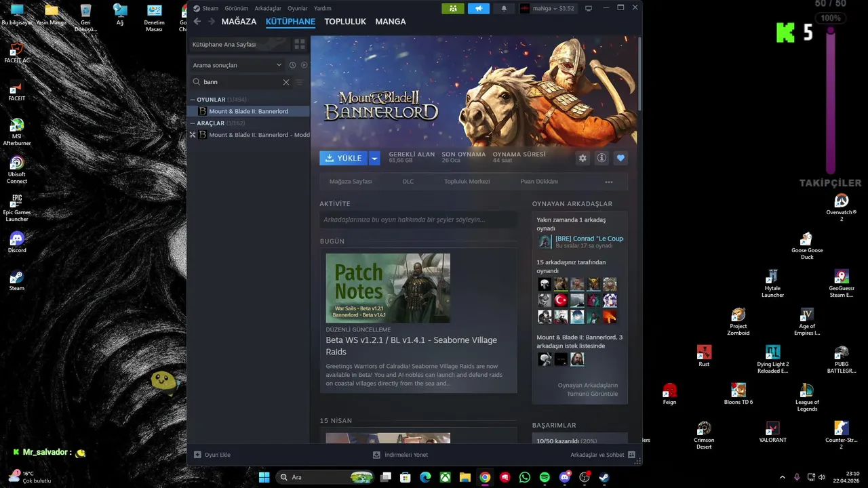Viewport: 868px width, 488px height.
Task: Open the Görünüm menu
Action: tap(237, 8)
